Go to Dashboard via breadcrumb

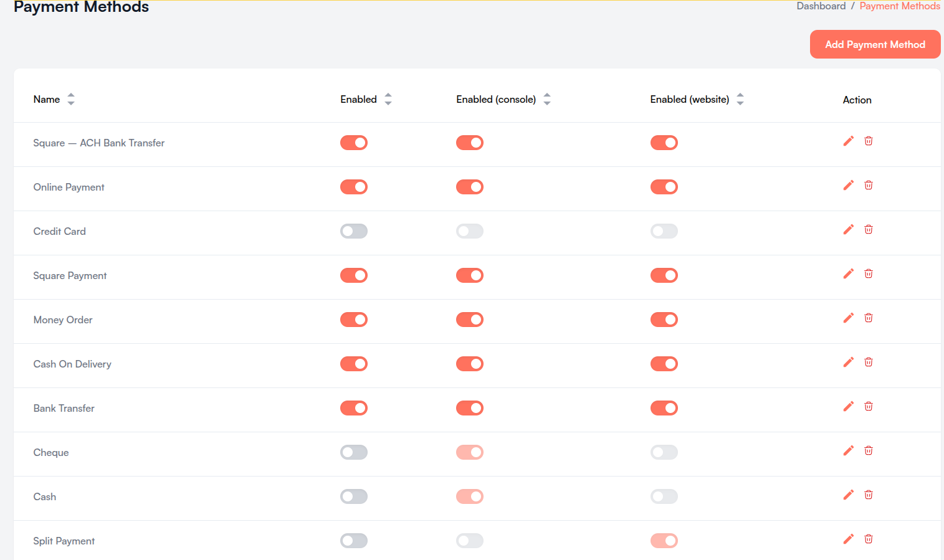821,6
